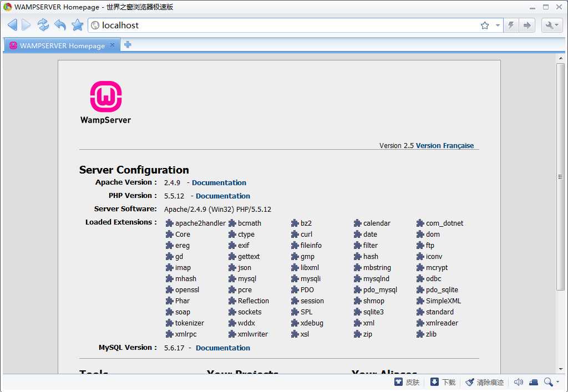Click the status bar icon left of the magnifier
The width and height of the screenshot is (568, 392).
click(534, 382)
